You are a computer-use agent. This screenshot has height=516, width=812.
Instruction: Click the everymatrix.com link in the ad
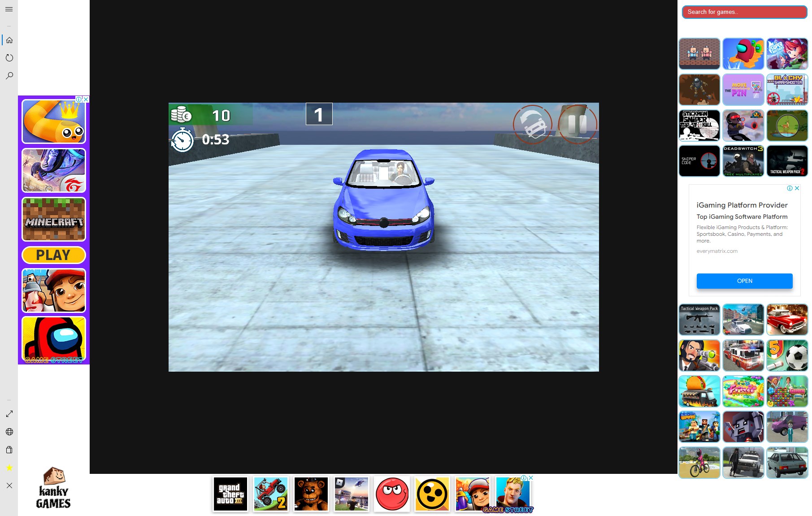[x=717, y=251]
